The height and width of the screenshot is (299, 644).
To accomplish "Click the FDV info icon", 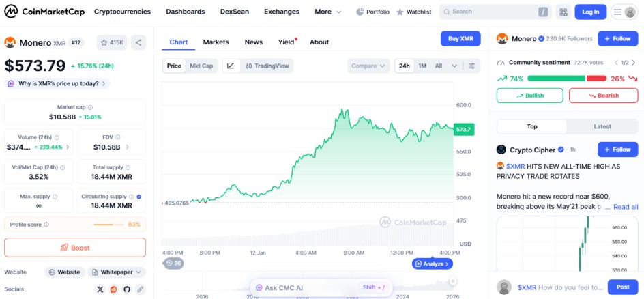I will coord(118,137).
